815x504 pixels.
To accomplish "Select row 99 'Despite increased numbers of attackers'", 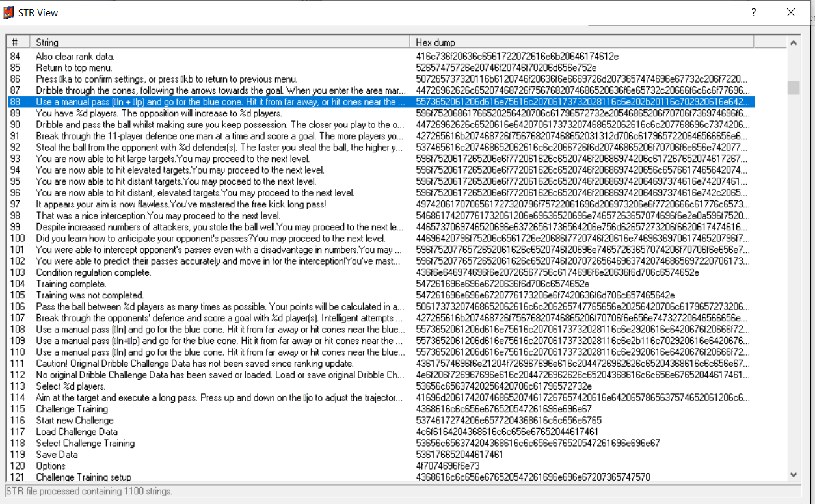I will pos(381,227).
